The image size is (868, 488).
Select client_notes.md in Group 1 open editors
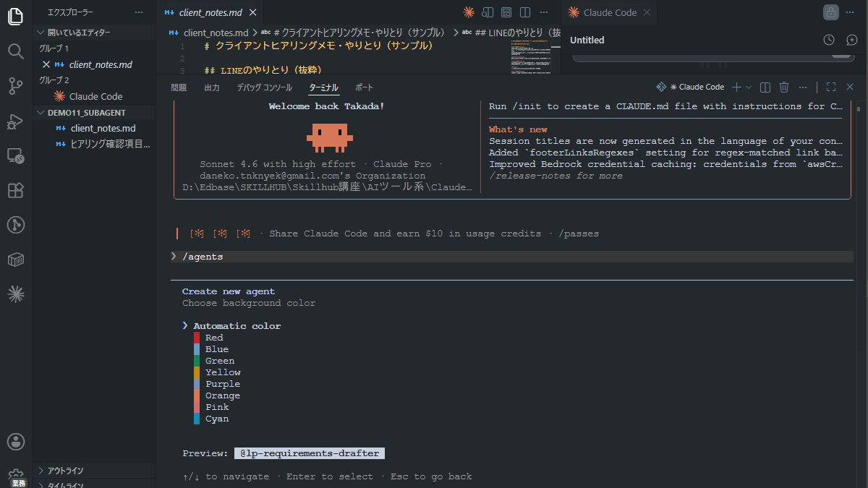coord(95,64)
